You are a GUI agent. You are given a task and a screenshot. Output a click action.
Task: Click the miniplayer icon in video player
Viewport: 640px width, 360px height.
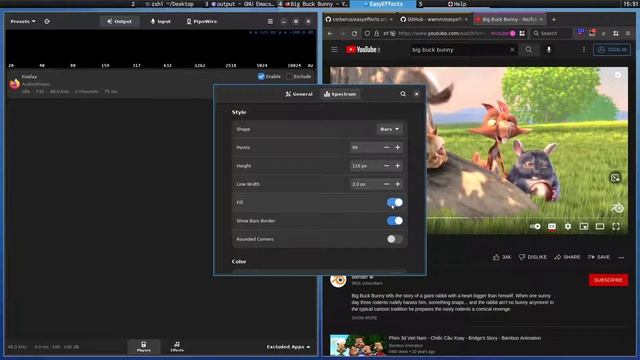584,226
